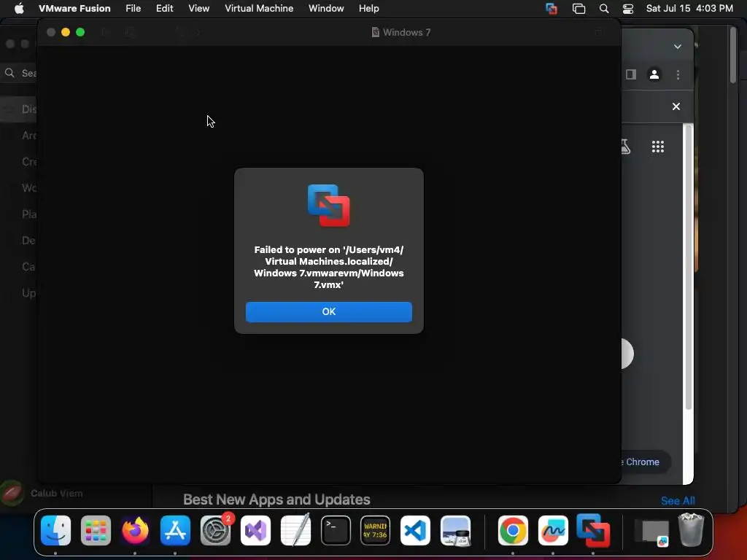Open App Store from the Dock

click(x=175, y=531)
